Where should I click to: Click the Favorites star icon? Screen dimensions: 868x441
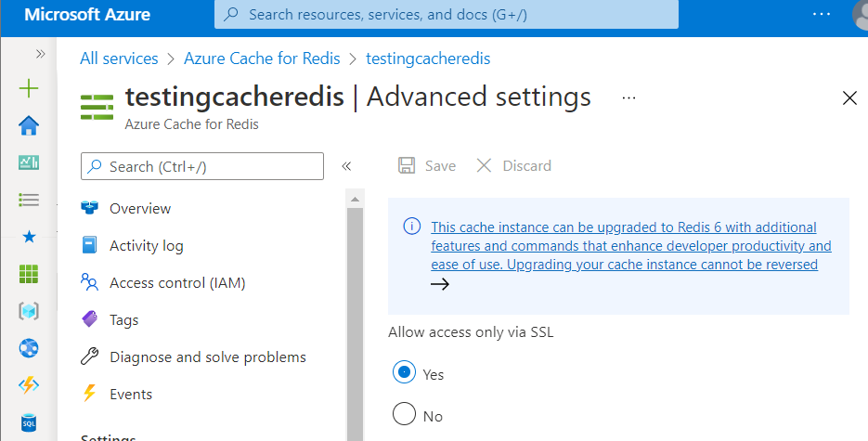pos(29,237)
